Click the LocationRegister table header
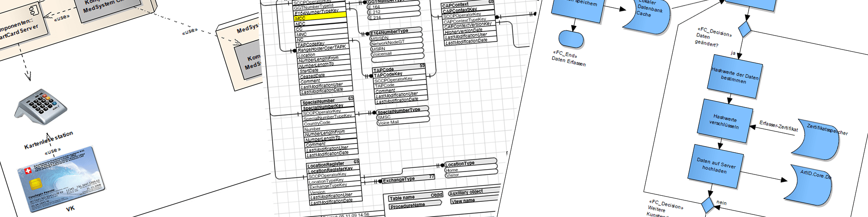The image size is (868, 217). point(332,164)
